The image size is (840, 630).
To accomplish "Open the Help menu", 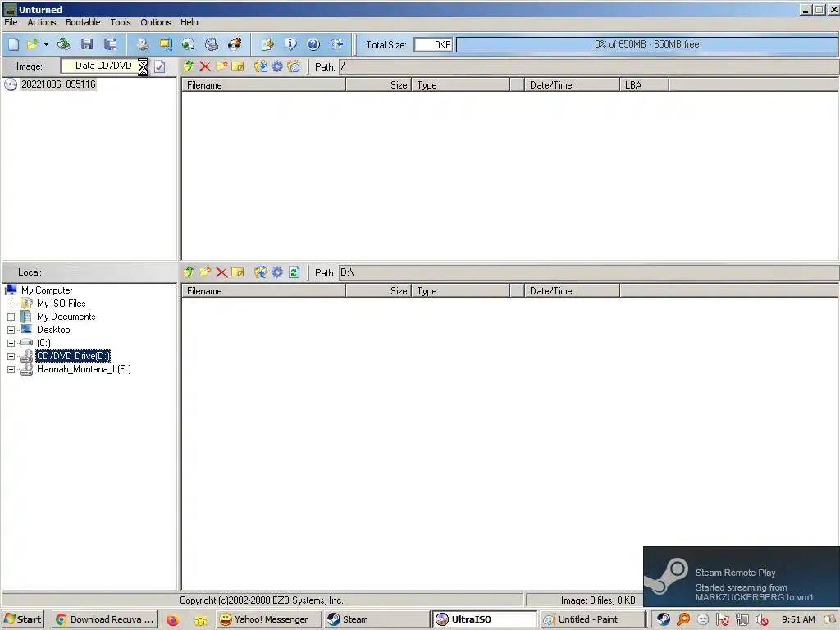I will pos(189,22).
